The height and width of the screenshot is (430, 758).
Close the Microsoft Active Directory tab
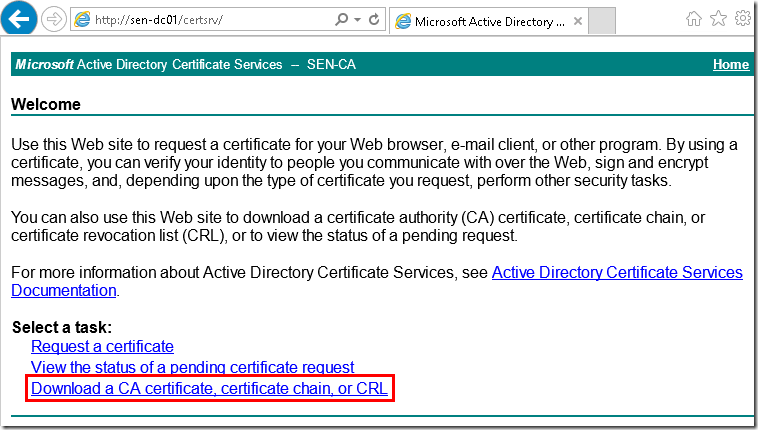point(577,21)
